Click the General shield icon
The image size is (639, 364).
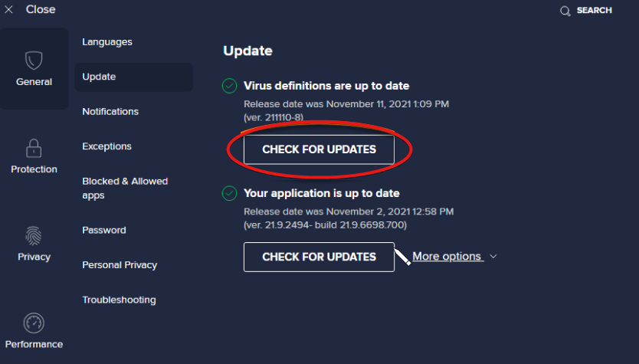tap(34, 61)
